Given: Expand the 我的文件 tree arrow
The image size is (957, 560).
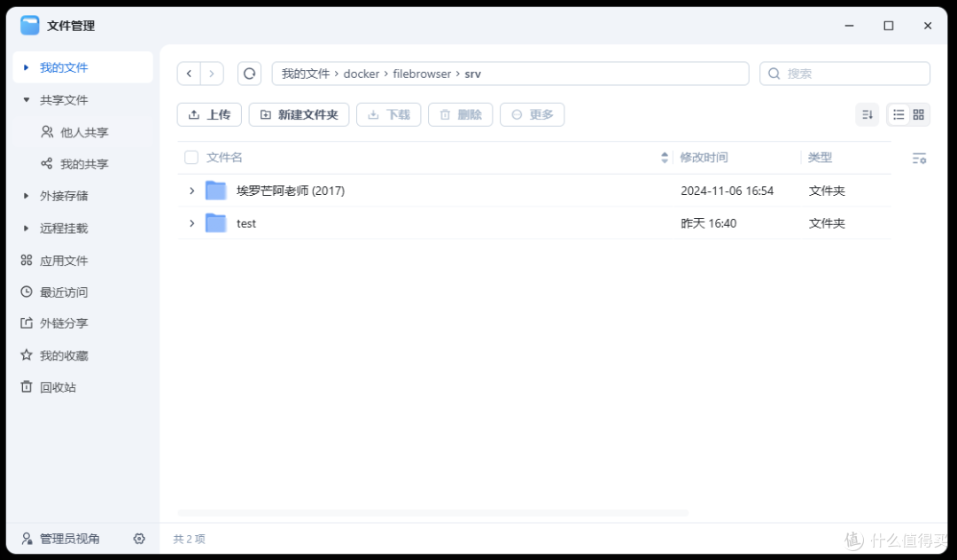Looking at the screenshot, I should 26,67.
